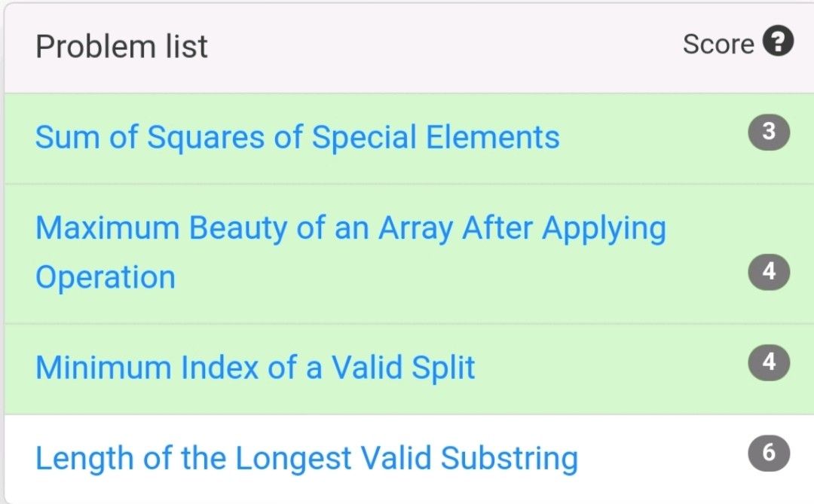
Task: Click the word "Operation" on the wrapped line
Action: pyautogui.click(x=105, y=277)
